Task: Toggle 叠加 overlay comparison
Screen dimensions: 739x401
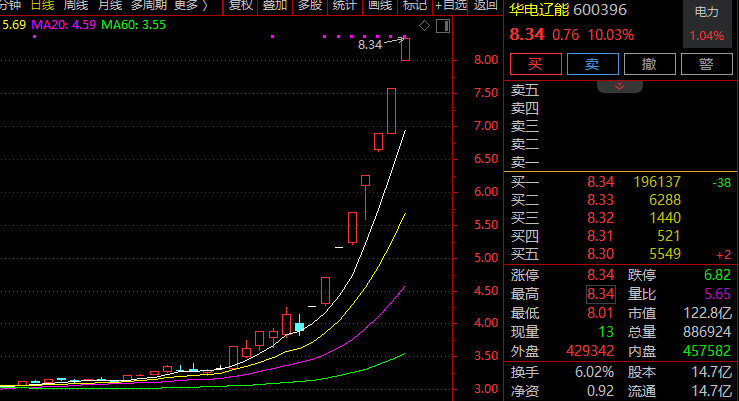Action: coord(274,6)
